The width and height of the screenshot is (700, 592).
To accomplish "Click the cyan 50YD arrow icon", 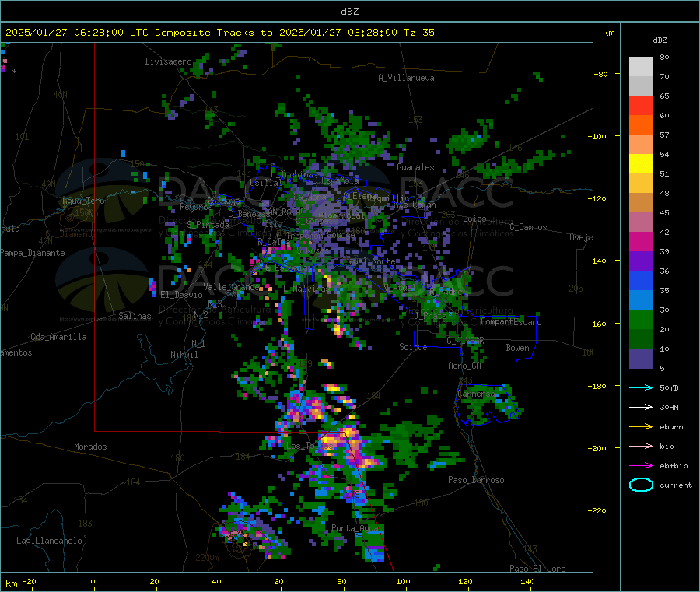I will (641, 387).
